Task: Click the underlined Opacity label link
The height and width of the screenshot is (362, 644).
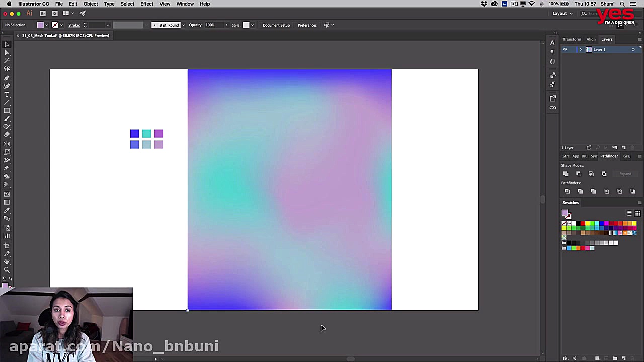Action: tap(195, 25)
